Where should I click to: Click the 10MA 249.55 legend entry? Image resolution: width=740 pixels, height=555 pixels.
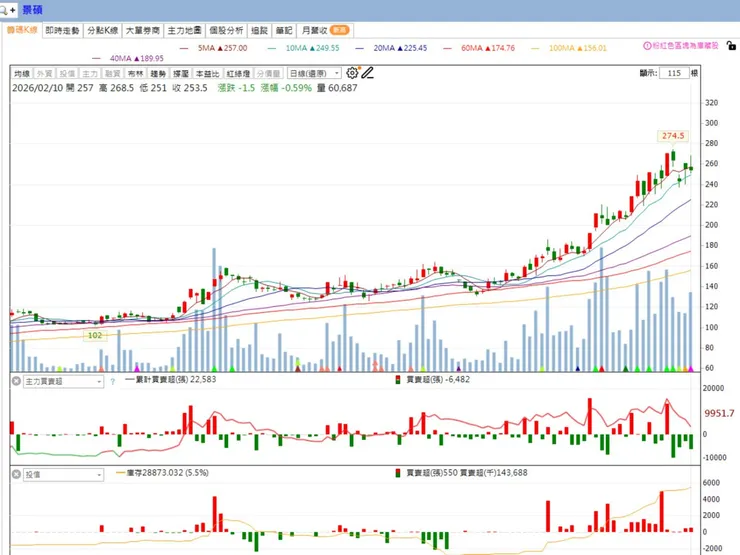pos(303,48)
